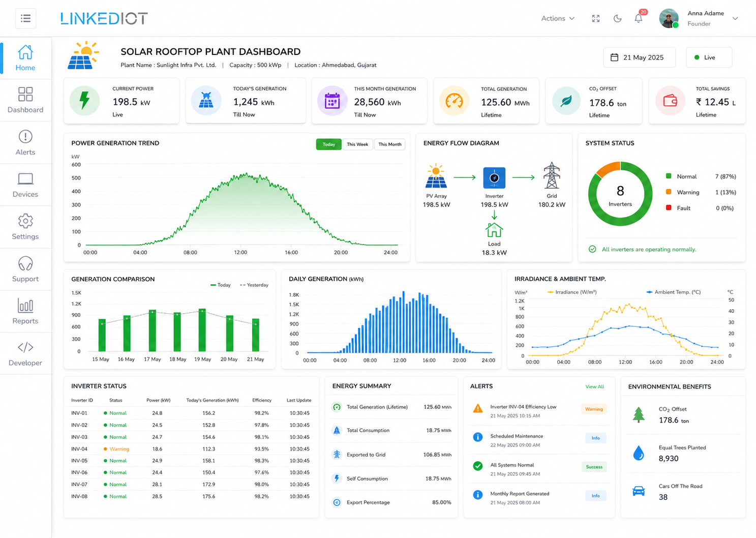Image resolution: width=756 pixels, height=538 pixels.
Task: Go to Devices in the sidebar
Action: click(25, 185)
